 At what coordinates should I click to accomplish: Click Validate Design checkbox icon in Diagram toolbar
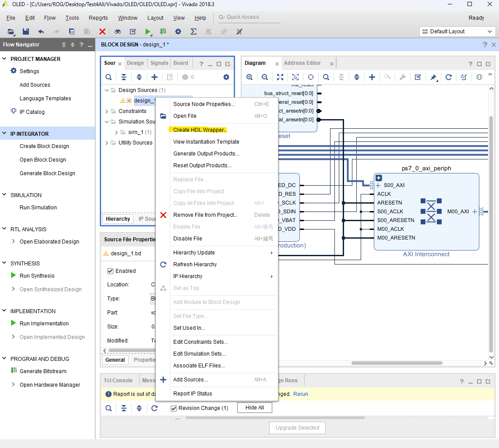tap(418, 77)
